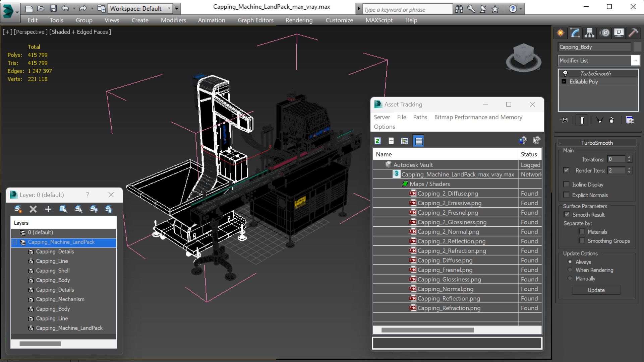Click the keyword search field
This screenshot has width=644, height=362.
pyautogui.click(x=407, y=10)
